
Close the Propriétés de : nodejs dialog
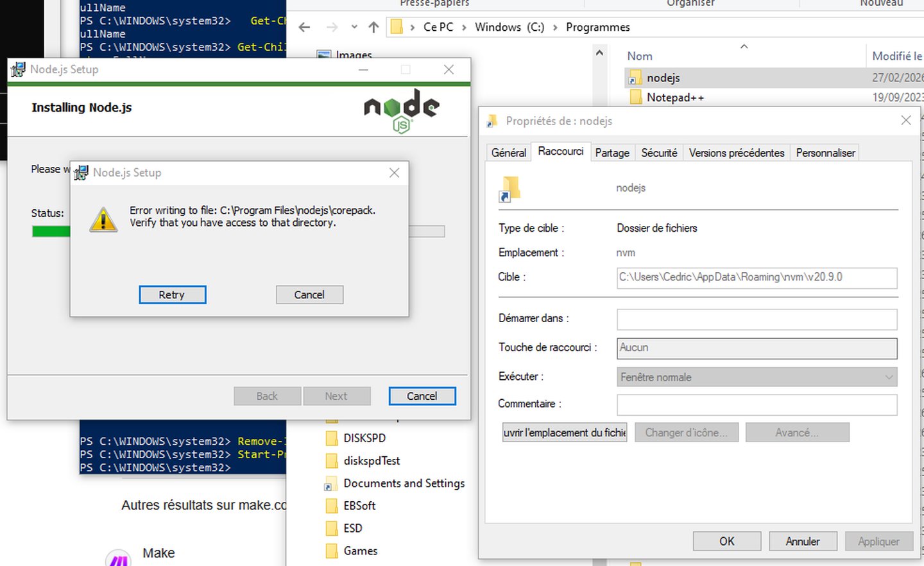click(906, 121)
